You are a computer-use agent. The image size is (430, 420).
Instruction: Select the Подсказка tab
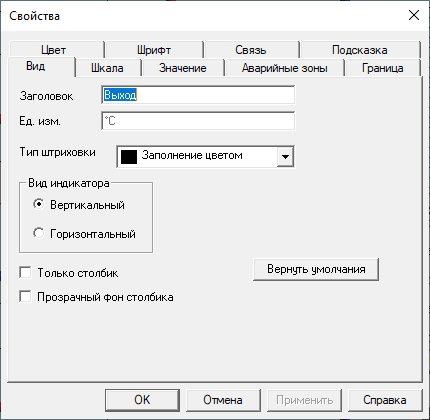click(360, 50)
